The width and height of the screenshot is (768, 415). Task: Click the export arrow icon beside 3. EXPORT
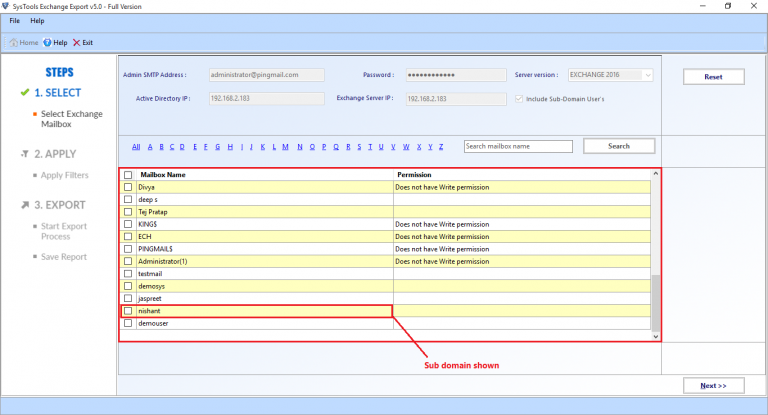pos(25,205)
